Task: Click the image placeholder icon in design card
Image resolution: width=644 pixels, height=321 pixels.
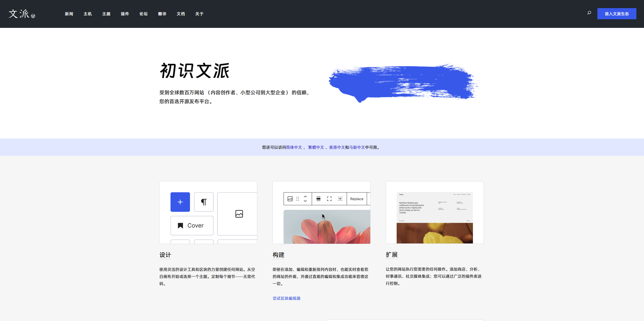Action: click(239, 214)
